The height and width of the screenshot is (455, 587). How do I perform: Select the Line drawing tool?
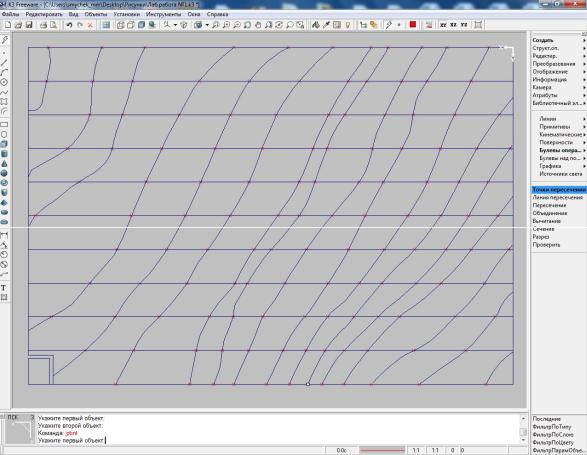[4, 62]
